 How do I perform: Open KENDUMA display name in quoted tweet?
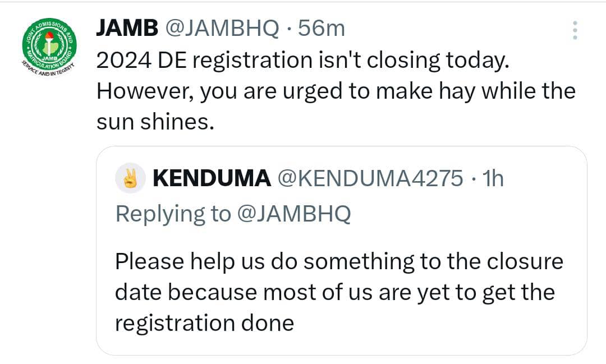coord(212,178)
